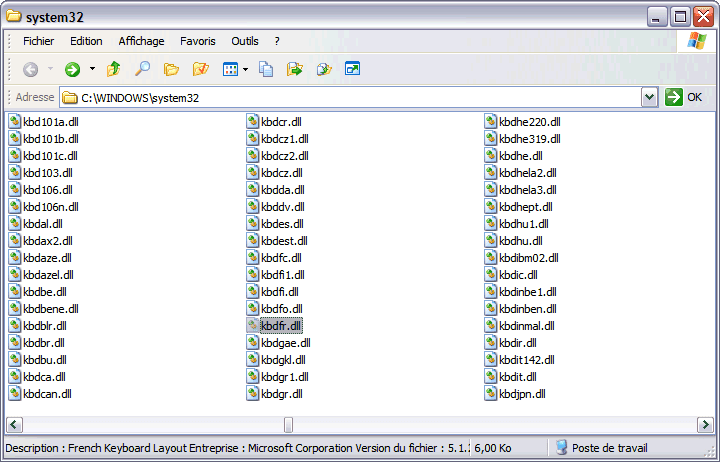Select the kbd101a.dll file icon
The height and width of the screenshot is (462, 720).
click(x=14, y=121)
